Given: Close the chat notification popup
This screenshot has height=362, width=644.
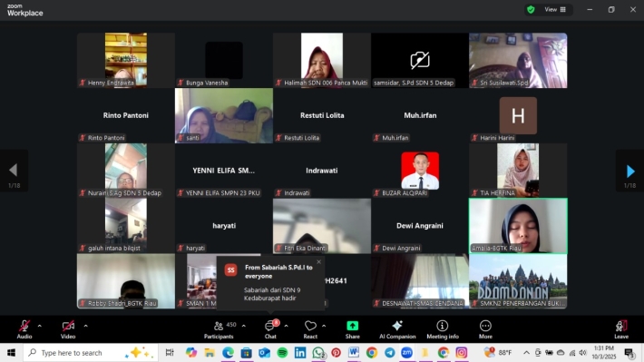Looking at the screenshot, I should tap(318, 261).
